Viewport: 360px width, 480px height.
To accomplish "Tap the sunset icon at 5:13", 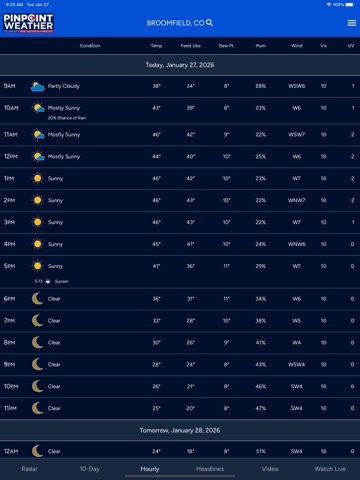I will (x=48, y=281).
